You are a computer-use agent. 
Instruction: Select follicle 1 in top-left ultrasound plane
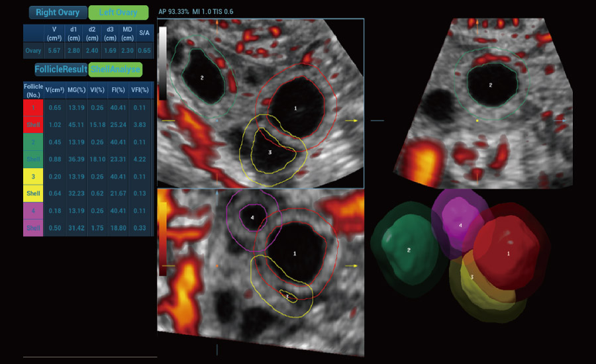tap(295, 107)
